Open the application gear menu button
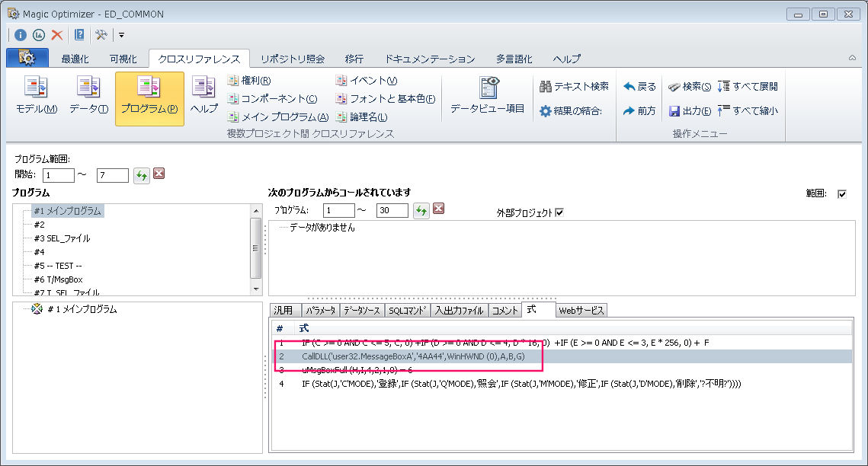868x466 pixels. point(27,58)
